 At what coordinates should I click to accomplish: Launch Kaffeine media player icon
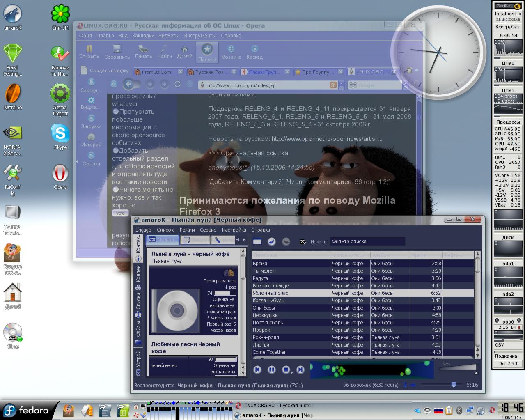[x=13, y=97]
